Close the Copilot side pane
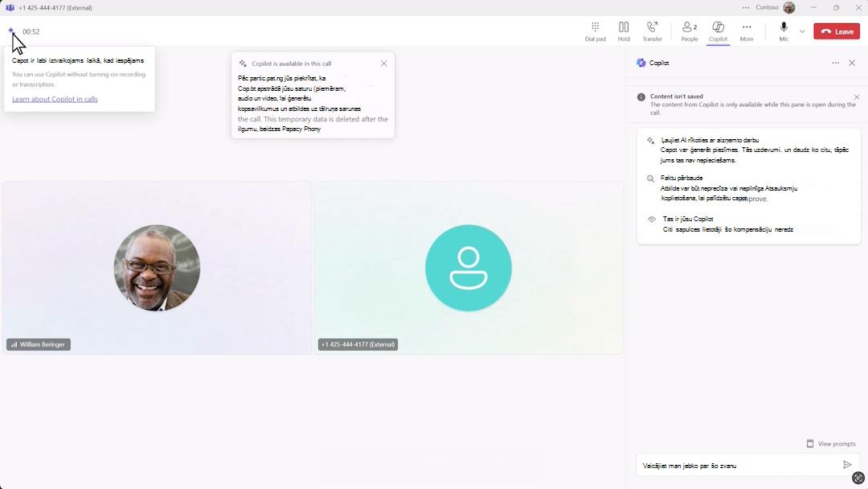This screenshot has height=489, width=868. (x=852, y=63)
